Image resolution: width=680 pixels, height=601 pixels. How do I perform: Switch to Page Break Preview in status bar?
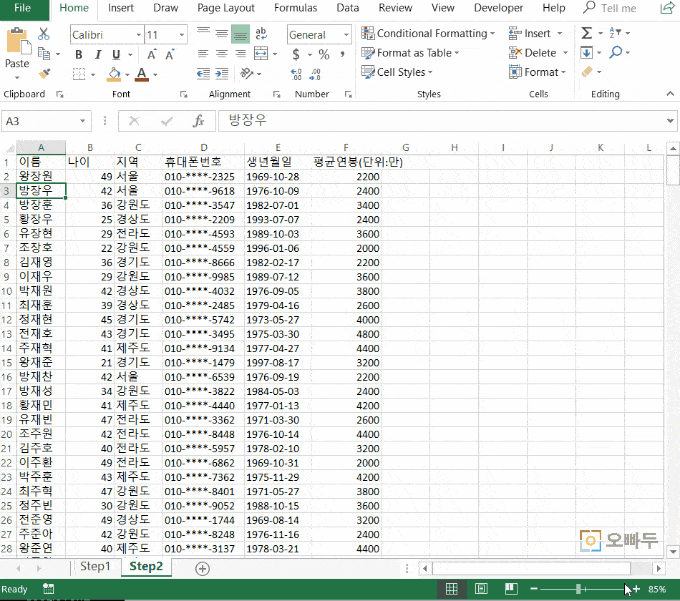511,589
